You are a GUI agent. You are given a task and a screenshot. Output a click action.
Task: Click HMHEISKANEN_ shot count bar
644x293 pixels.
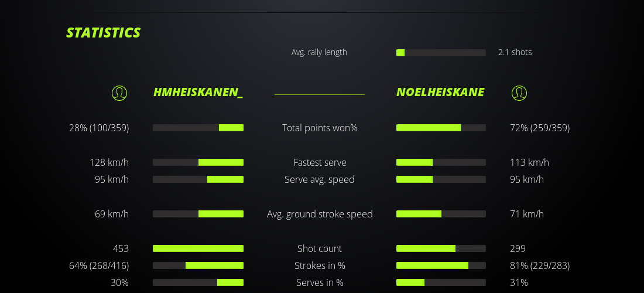[198, 248]
